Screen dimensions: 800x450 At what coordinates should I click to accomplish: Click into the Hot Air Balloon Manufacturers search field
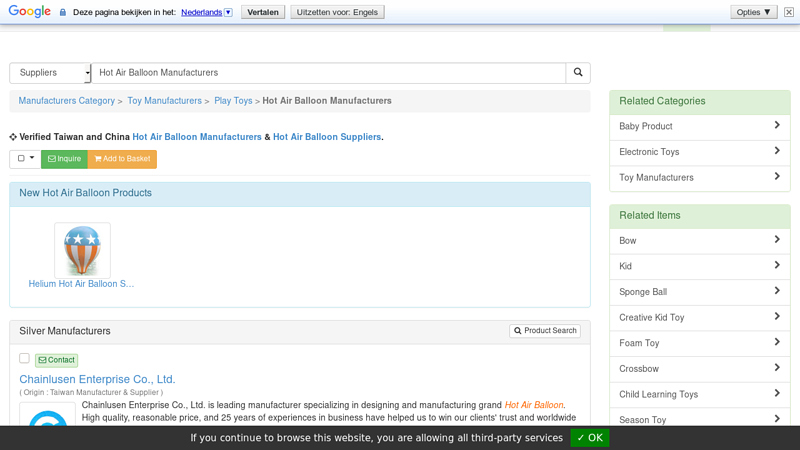(x=329, y=73)
